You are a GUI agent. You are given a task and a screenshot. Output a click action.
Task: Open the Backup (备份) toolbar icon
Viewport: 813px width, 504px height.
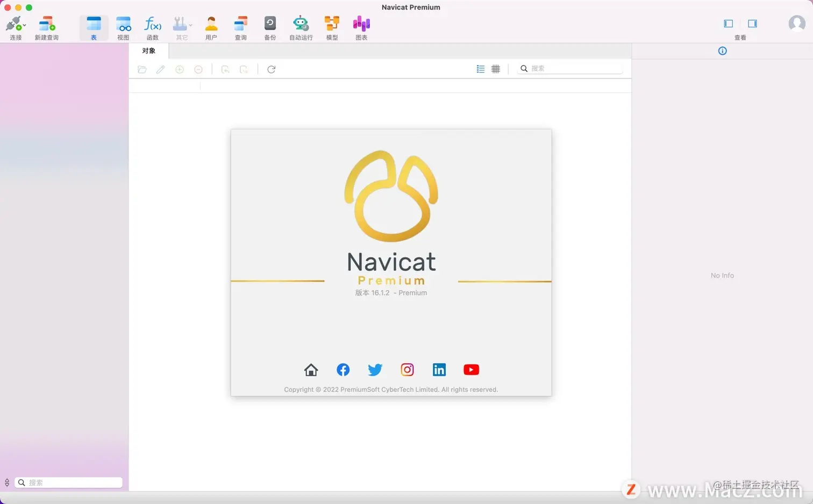pos(270,24)
